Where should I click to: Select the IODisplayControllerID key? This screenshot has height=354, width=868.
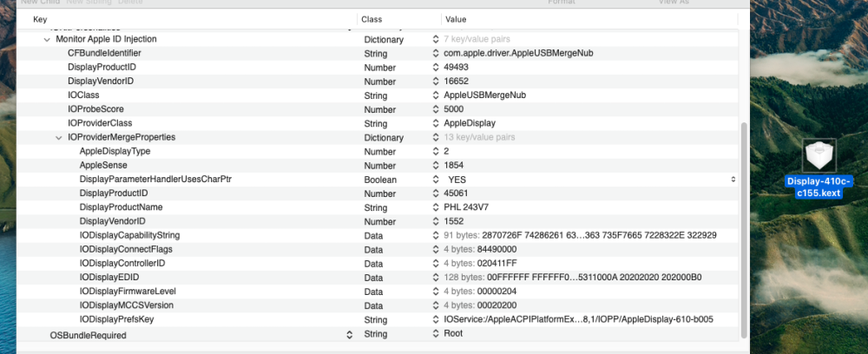pyautogui.click(x=122, y=263)
